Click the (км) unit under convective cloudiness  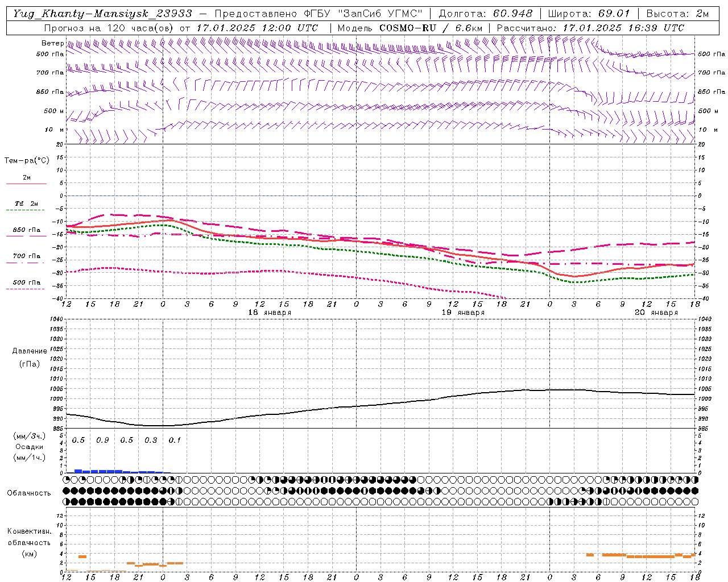coord(30,554)
